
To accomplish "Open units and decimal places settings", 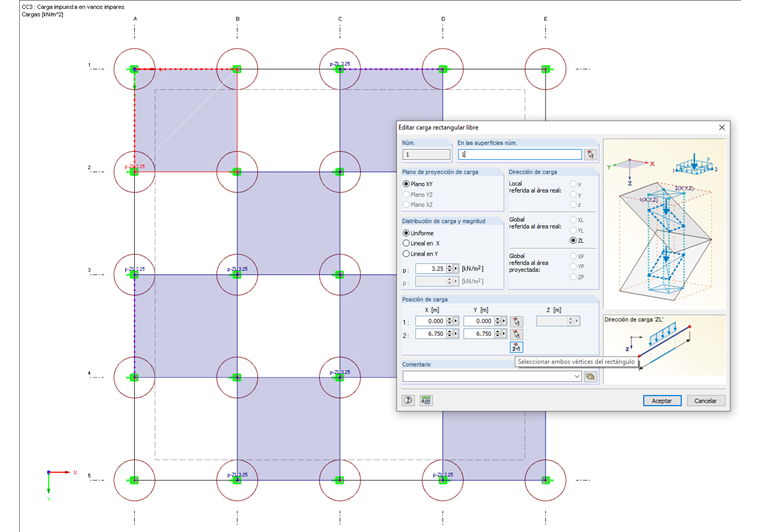I will click(426, 400).
